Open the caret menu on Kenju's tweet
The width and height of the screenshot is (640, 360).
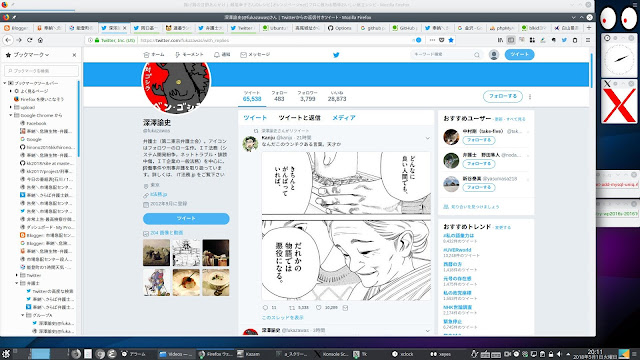point(427,138)
